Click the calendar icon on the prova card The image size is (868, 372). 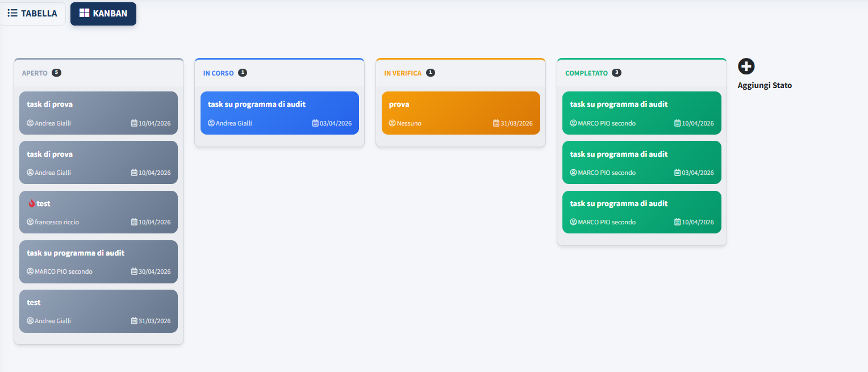496,123
